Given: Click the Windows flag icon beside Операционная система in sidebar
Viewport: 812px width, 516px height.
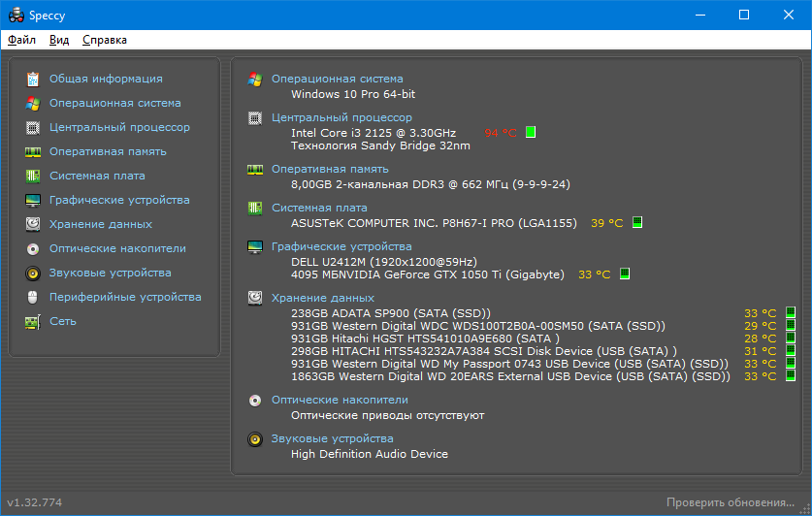Looking at the screenshot, I should 33,103.
